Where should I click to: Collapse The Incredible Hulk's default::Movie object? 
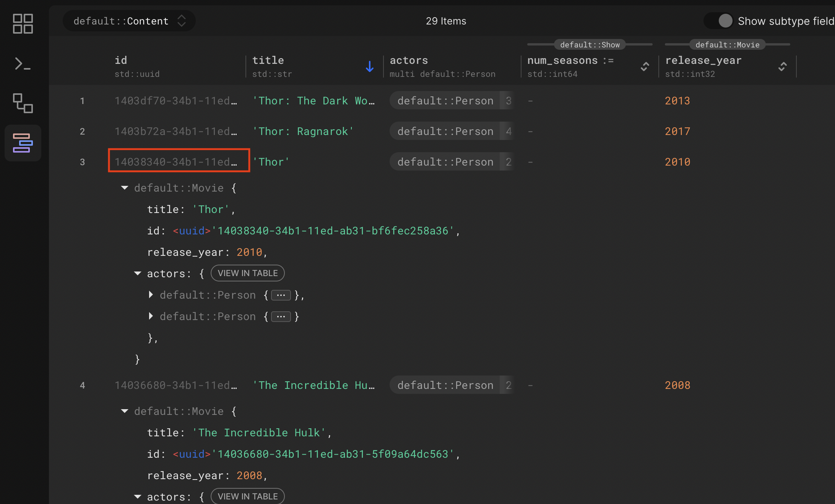pyautogui.click(x=125, y=411)
